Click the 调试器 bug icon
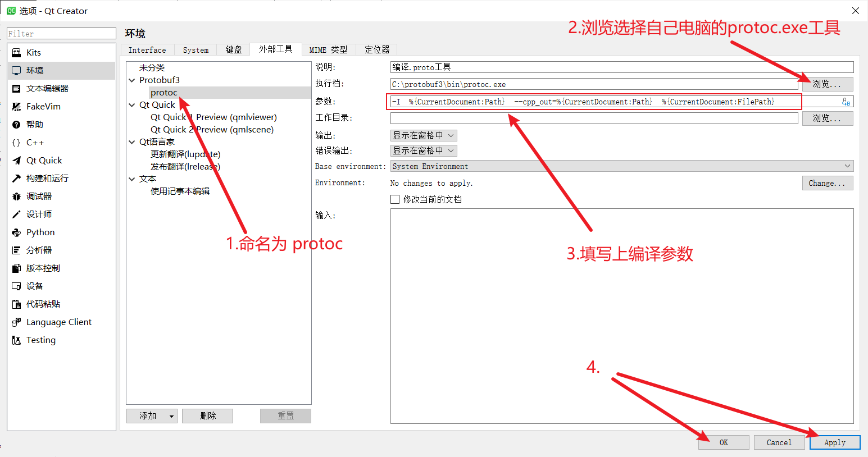The image size is (868, 457). point(16,196)
